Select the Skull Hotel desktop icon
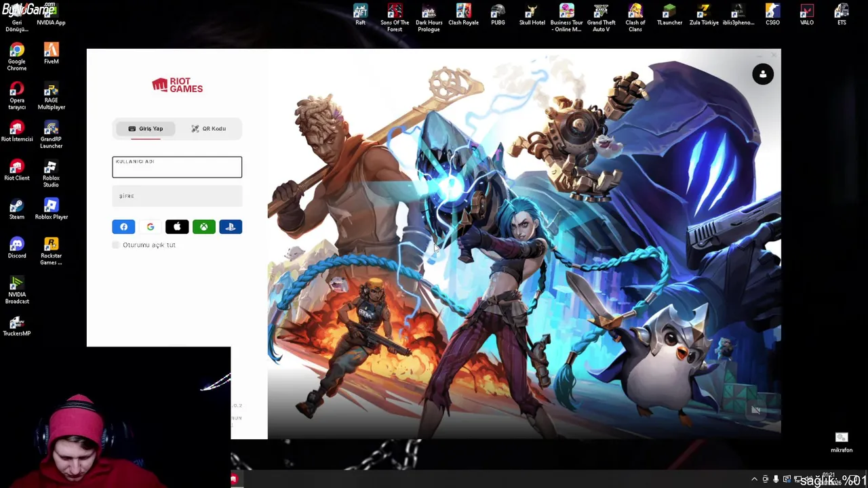The height and width of the screenshot is (488, 868). tap(532, 15)
